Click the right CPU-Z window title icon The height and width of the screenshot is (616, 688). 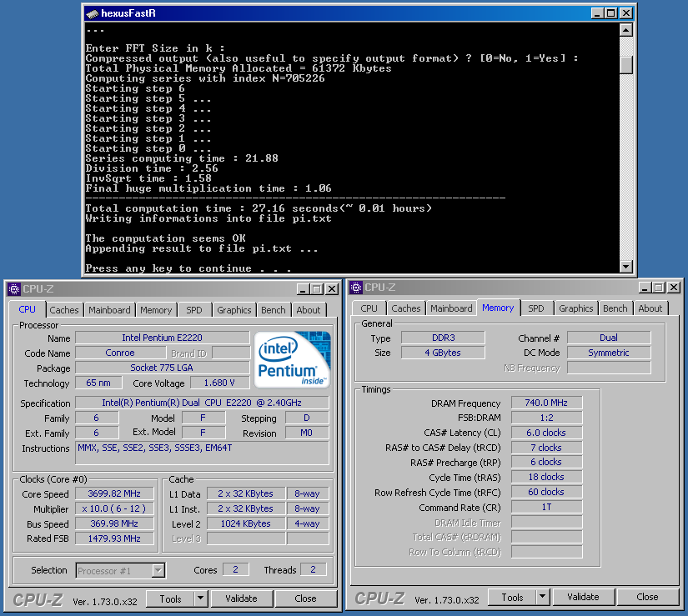[356, 288]
